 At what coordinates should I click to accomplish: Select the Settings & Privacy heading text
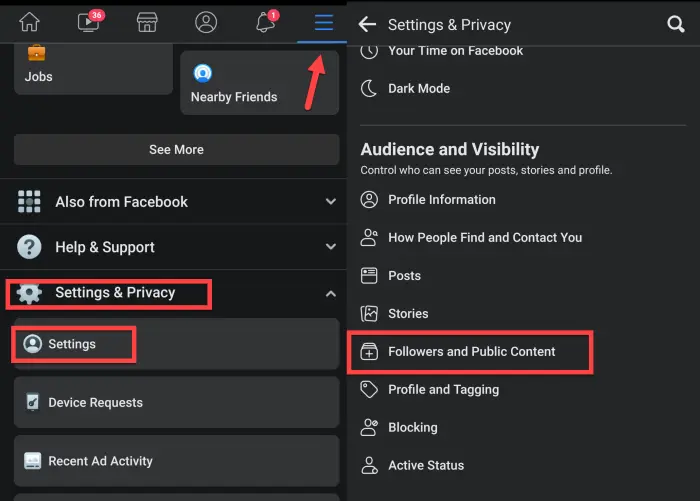(x=115, y=292)
